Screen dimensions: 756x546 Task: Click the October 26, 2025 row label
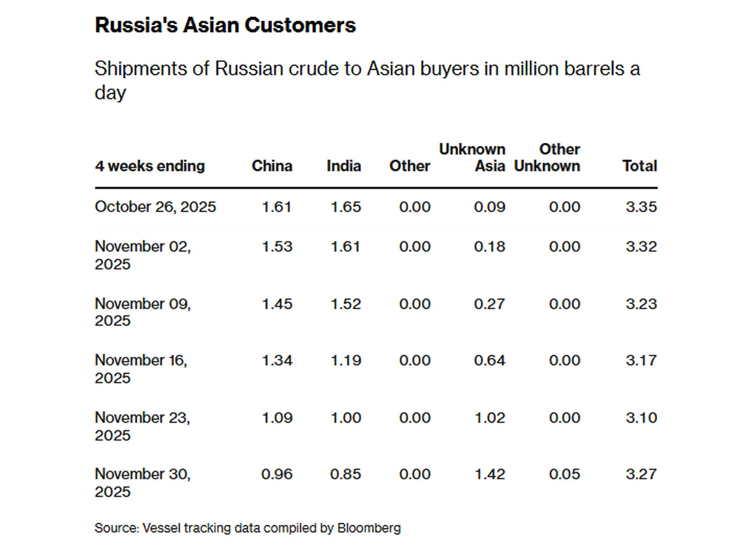[x=155, y=207]
